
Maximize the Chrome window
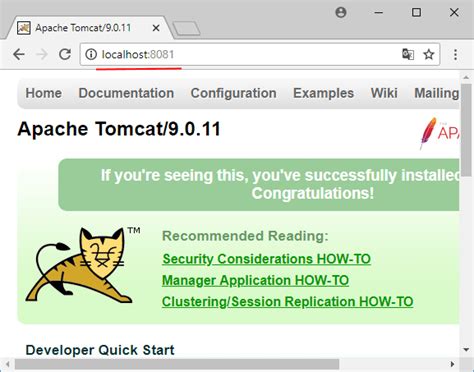[x=416, y=13]
